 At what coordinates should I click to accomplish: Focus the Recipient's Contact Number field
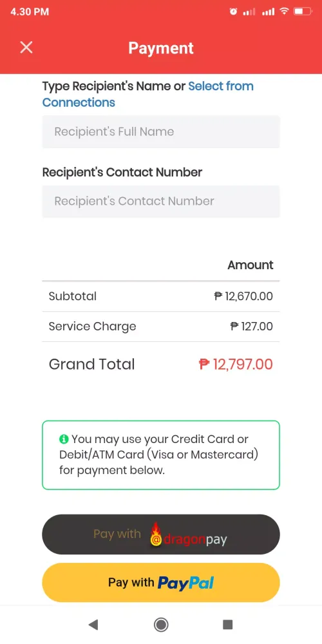click(x=161, y=201)
